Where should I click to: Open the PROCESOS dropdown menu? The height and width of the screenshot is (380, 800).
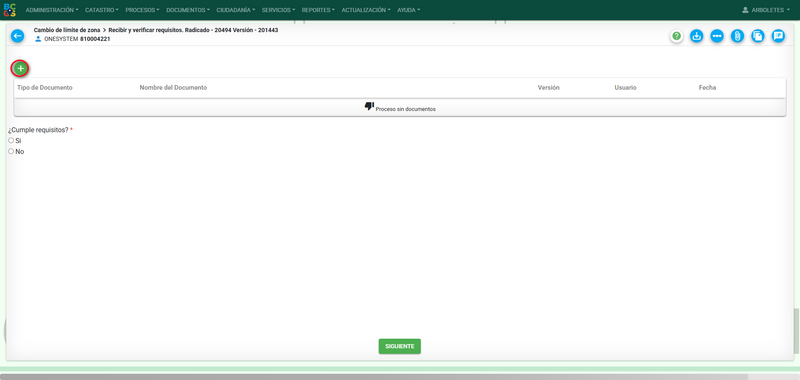pyautogui.click(x=142, y=10)
